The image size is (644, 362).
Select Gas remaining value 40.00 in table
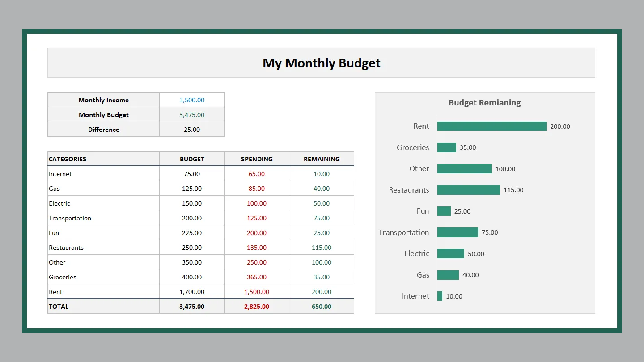click(x=322, y=189)
